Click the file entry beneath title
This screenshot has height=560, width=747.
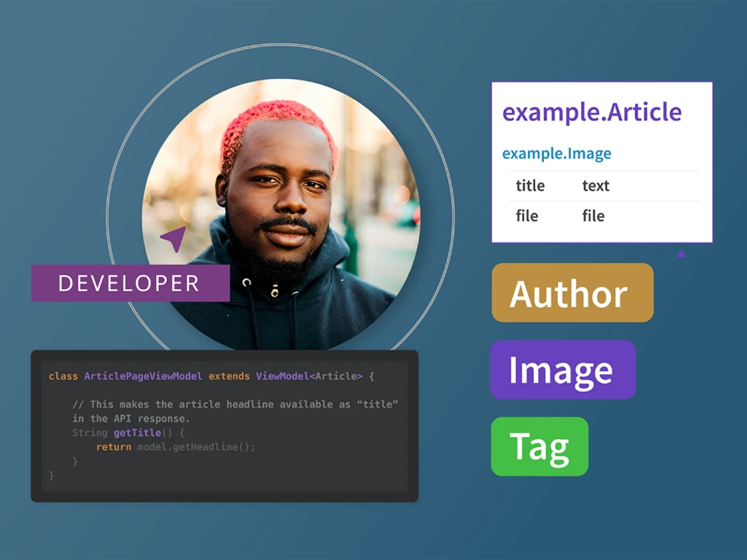pos(527,216)
